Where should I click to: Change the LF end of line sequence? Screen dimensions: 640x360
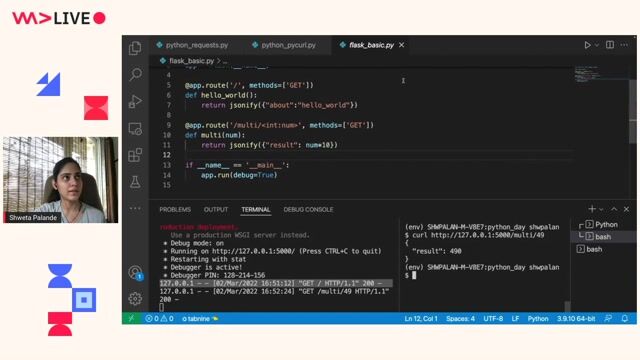[x=516, y=319]
